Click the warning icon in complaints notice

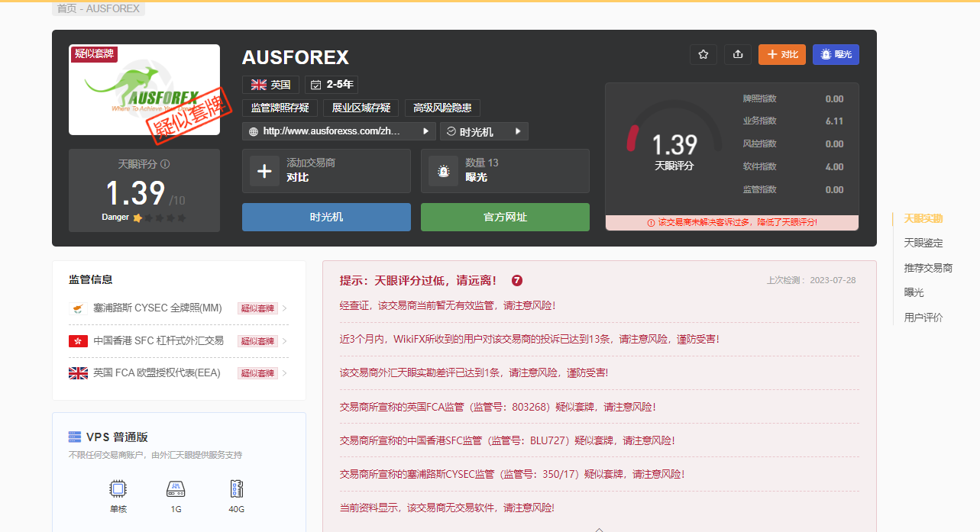tap(651, 222)
